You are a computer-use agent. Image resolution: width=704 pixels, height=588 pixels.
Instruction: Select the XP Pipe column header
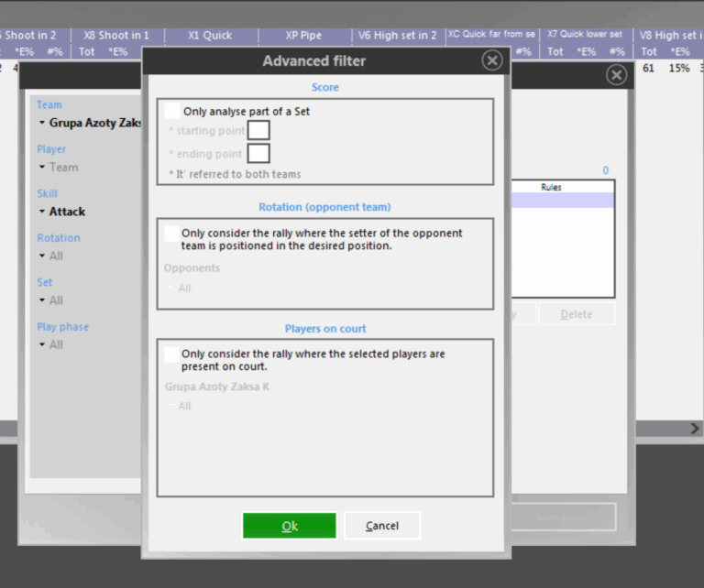pyautogui.click(x=303, y=36)
